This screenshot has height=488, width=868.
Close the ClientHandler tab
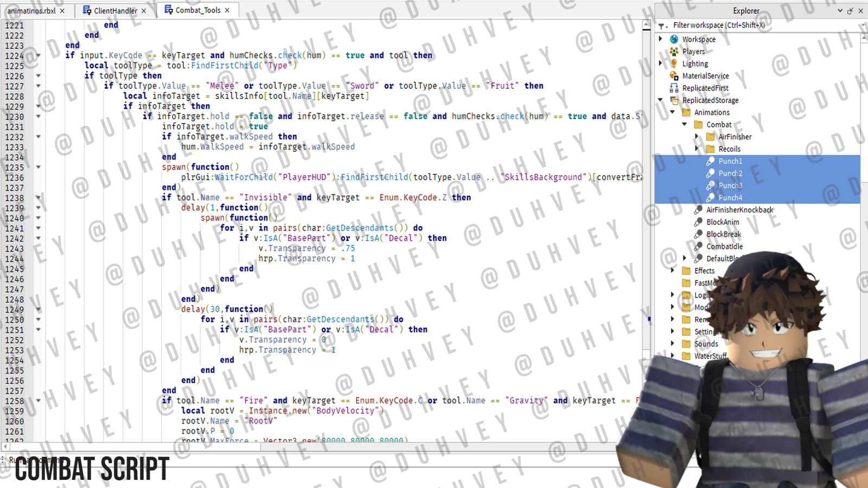[x=144, y=11]
